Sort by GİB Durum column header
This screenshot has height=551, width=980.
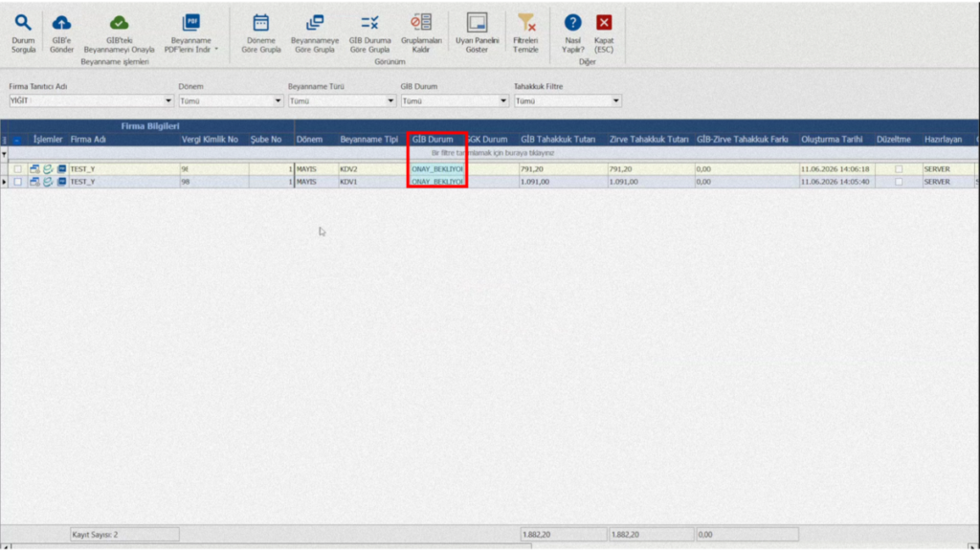[x=433, y=140]
